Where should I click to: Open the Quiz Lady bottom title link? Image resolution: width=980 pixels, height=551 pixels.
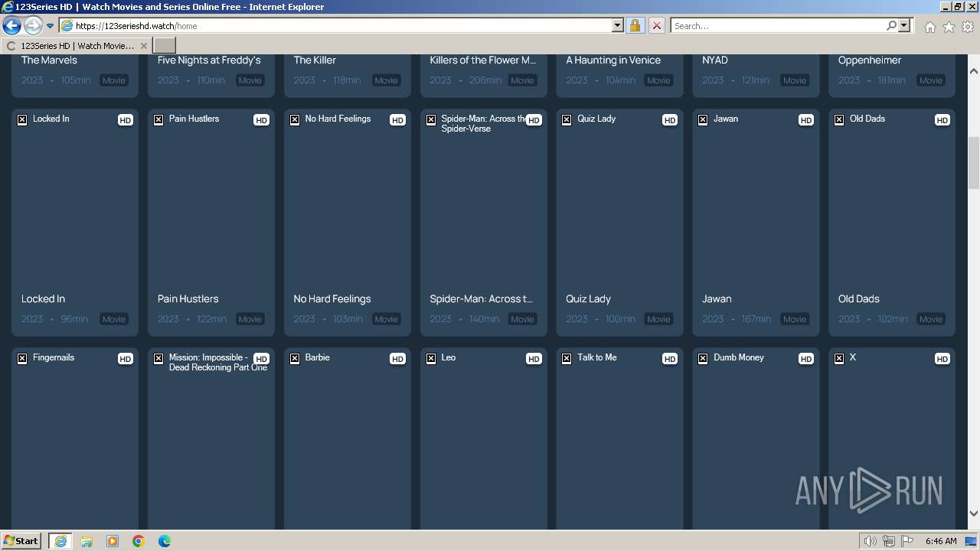(588, 299)
